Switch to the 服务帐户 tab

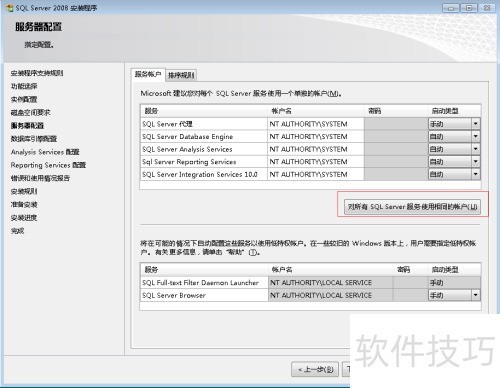148,74
